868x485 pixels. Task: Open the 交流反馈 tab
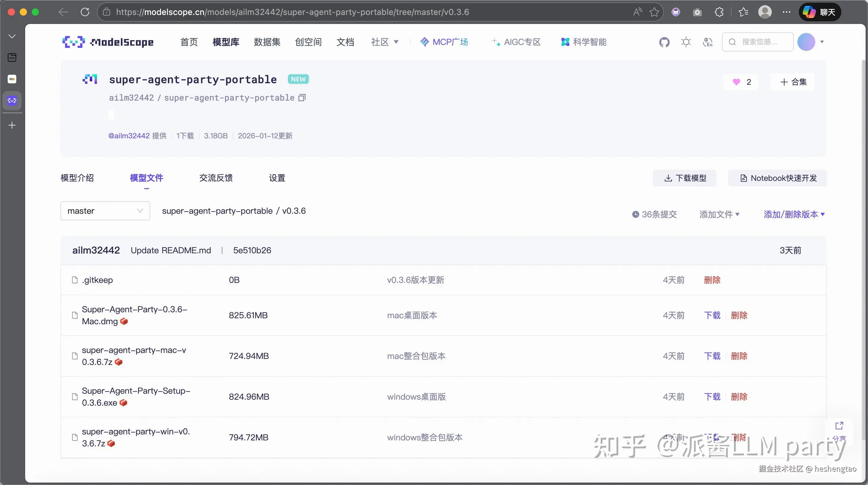216,178
